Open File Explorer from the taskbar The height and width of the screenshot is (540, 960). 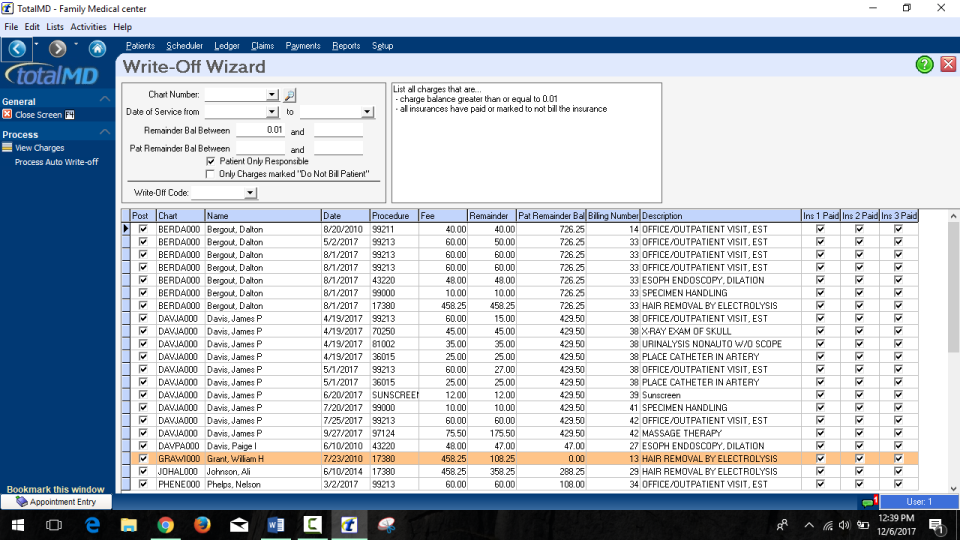pos(129,525)
